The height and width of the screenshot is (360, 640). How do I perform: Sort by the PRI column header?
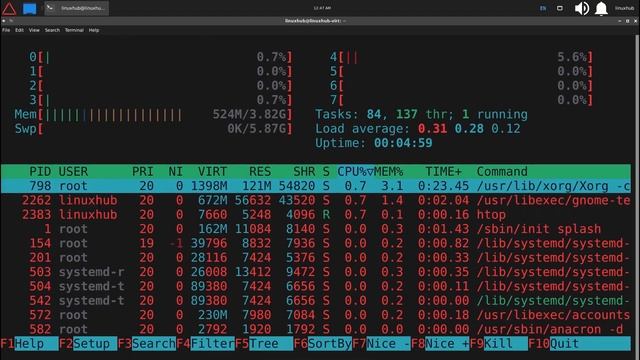pyautogui.click(x=143, y=171)
